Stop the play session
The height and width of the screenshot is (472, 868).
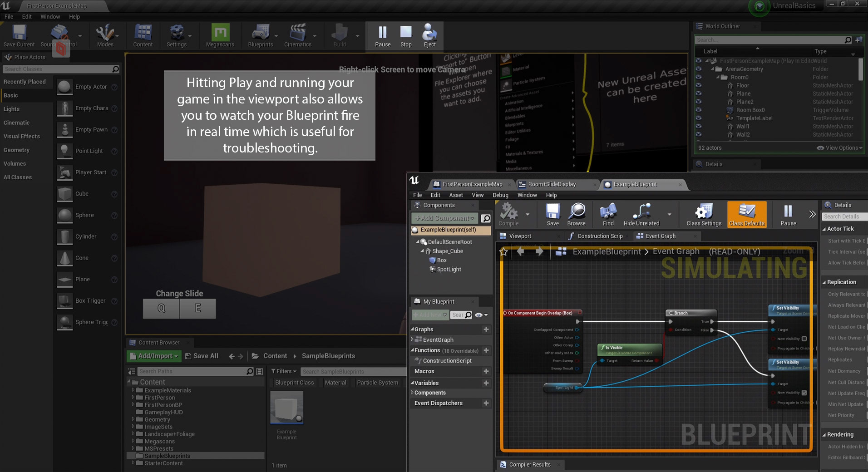(x=406, y=35)
